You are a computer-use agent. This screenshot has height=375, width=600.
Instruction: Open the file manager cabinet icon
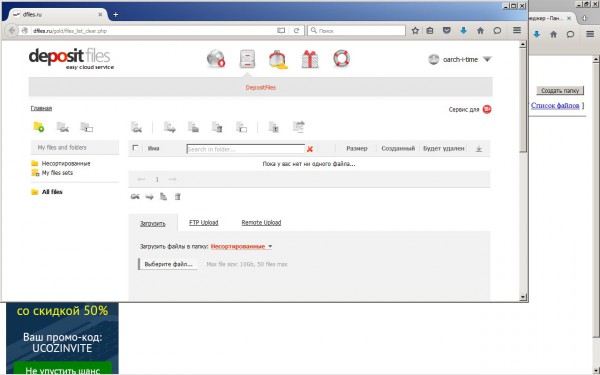[248, 59]
